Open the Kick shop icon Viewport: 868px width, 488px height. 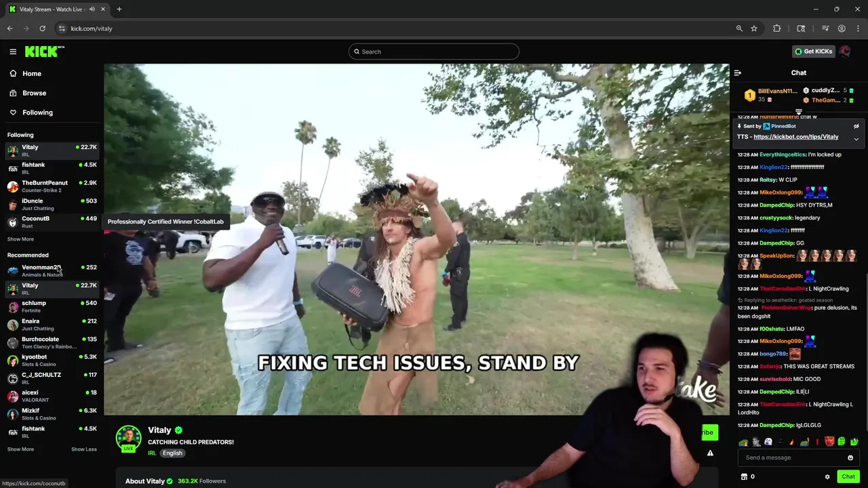(744, 476)
